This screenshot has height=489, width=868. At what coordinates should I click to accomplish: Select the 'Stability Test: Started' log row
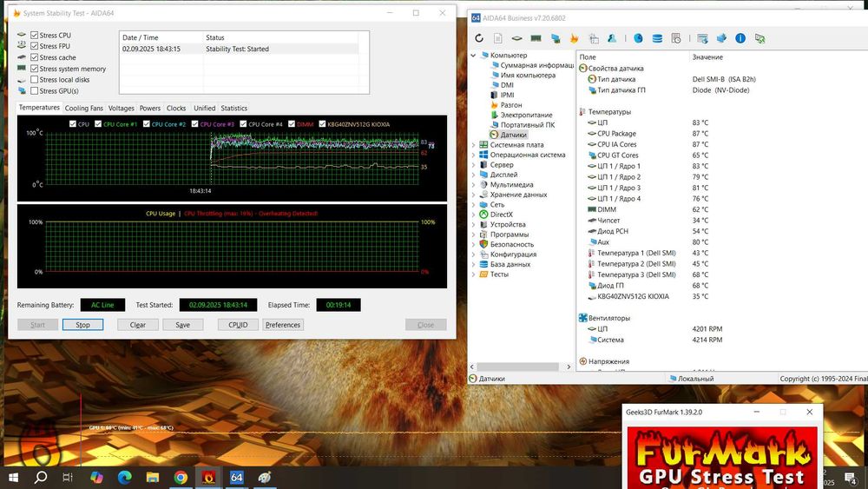239,49
